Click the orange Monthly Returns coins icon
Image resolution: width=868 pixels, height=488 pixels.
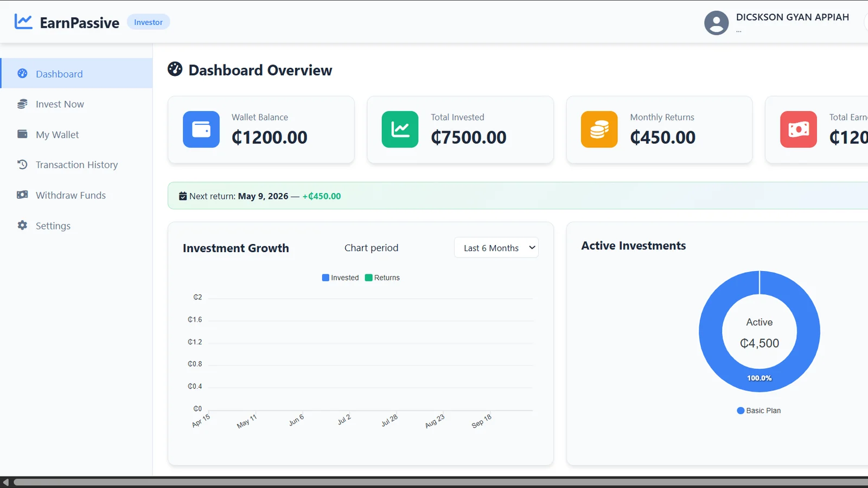click(599, 130)
